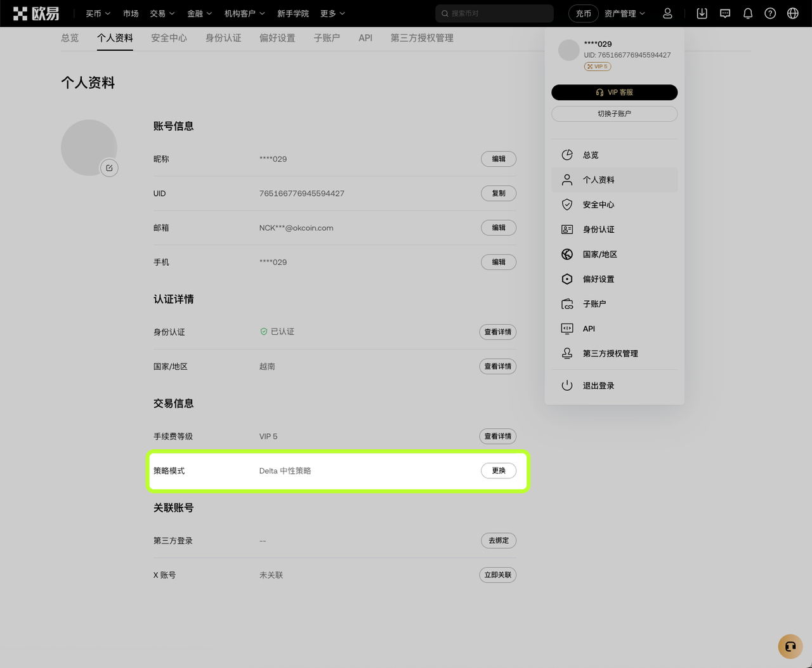Screen dimensions: 812x668
Task: Open the 更多 dropdown in navigation
Action: (x=332, y=13)
